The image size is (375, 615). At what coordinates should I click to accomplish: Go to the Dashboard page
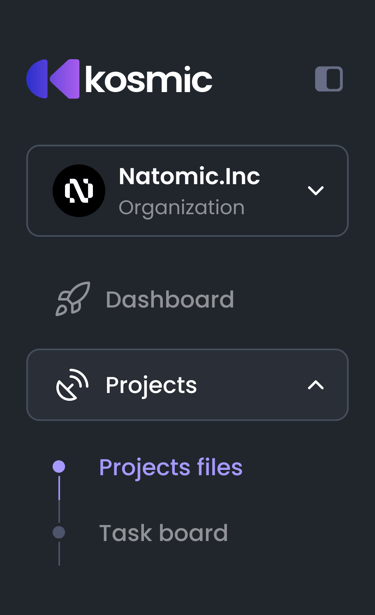pyautogui.click(x=145, y=299)
